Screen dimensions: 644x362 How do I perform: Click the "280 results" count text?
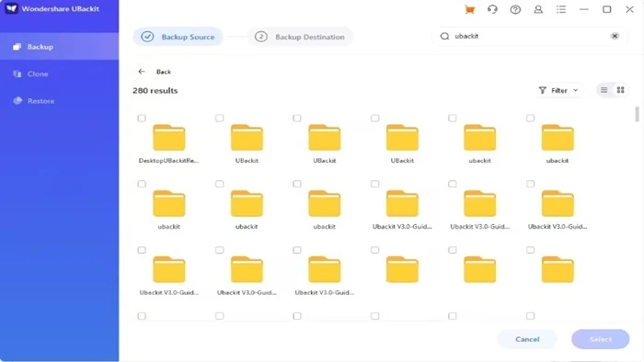(x=155, y=91)
